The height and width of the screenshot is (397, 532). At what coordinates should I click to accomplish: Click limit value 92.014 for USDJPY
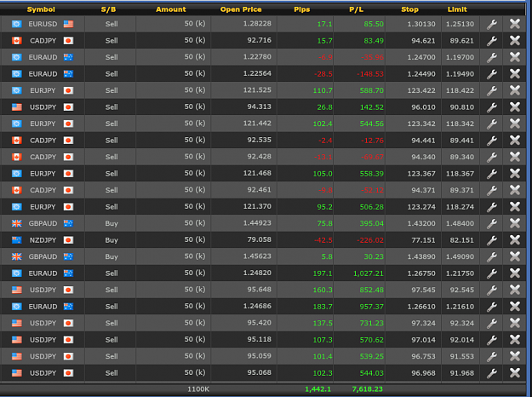click(x=461, y=340)
